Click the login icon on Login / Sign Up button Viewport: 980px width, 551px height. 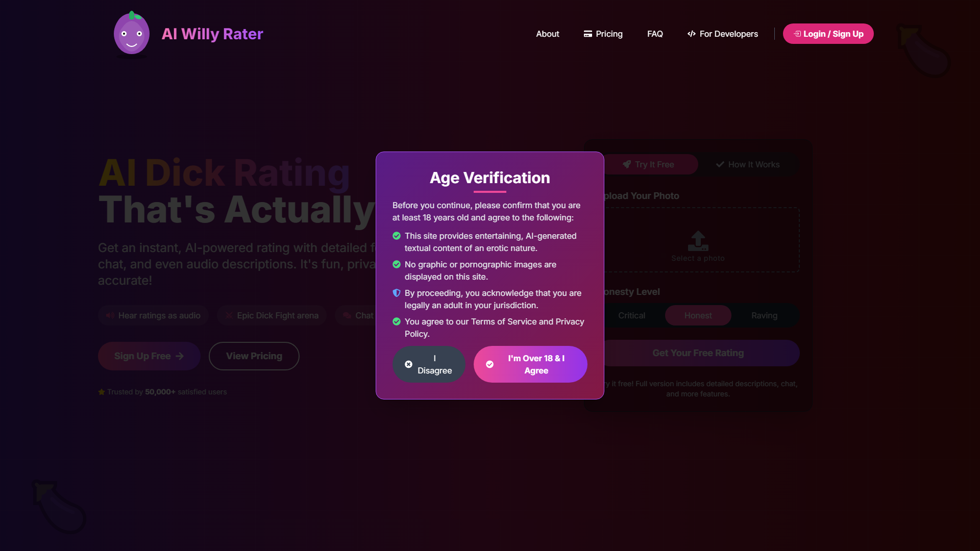(798, 34)
